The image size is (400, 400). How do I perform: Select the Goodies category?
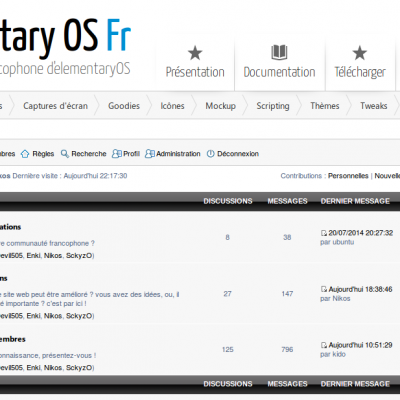(x=124, y=106)
